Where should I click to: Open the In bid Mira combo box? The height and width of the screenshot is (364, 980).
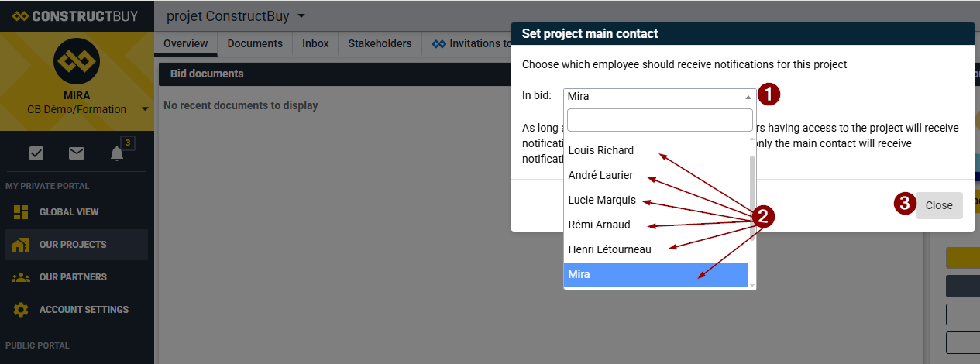pyautogui.click(x=659, y=97)
